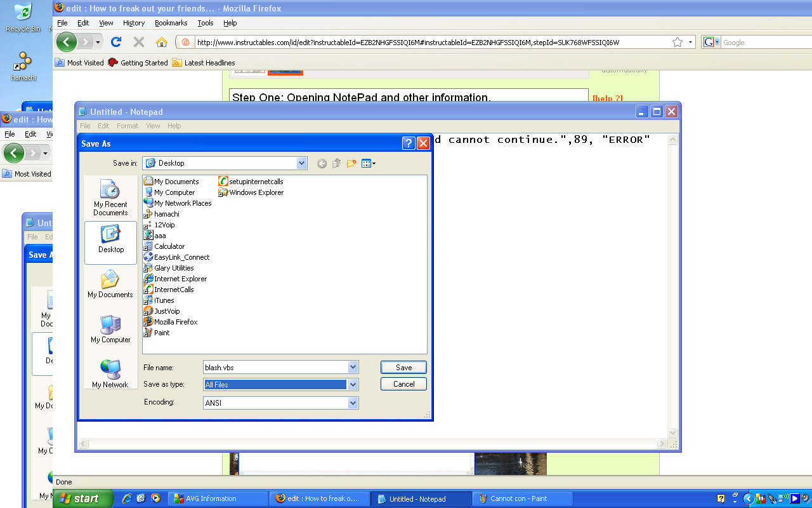Click Firefox green Back arrow button
Screen dimensions: 812x508
[66, 43]
